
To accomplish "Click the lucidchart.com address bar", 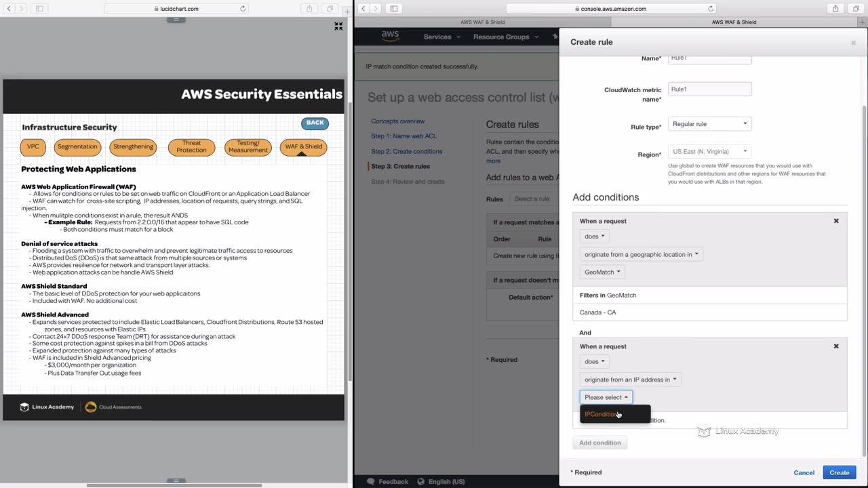I will click(x=176, y=9).
